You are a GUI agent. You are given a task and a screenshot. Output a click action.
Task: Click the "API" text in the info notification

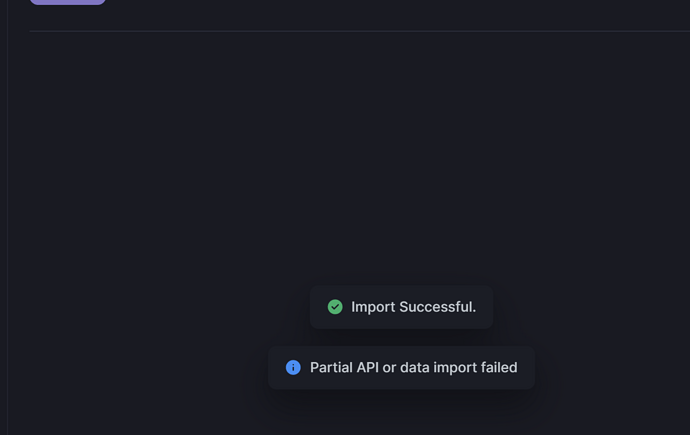coord(367,367)
